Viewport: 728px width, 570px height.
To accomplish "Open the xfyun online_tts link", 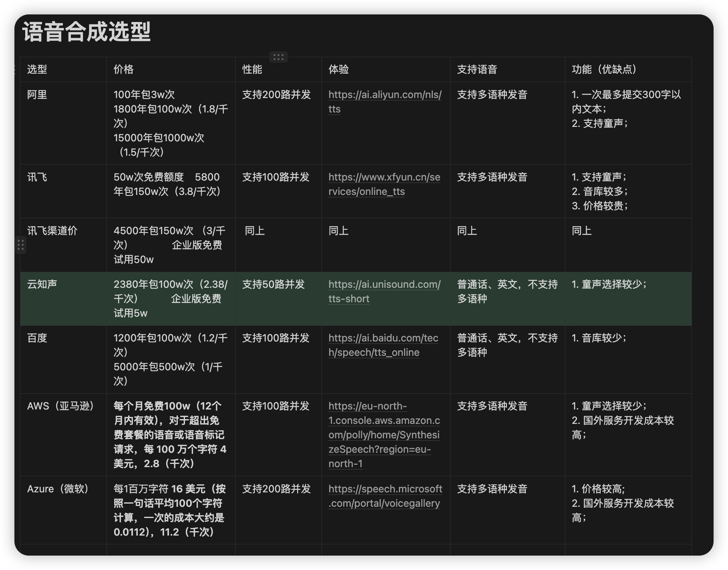I will click(x=384, y=184).
